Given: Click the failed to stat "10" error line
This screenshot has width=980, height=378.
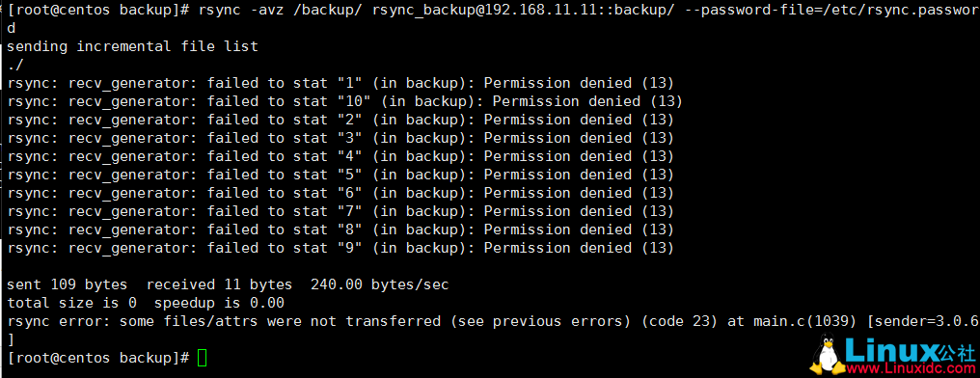Looking at the screenshot, I should (345, 101).
